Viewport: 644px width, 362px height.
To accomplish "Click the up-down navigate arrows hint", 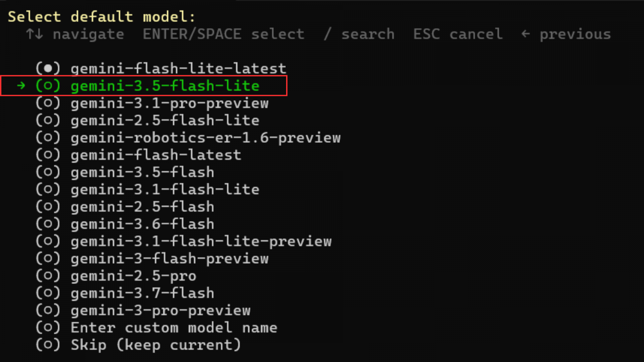I will coord(35,34).
